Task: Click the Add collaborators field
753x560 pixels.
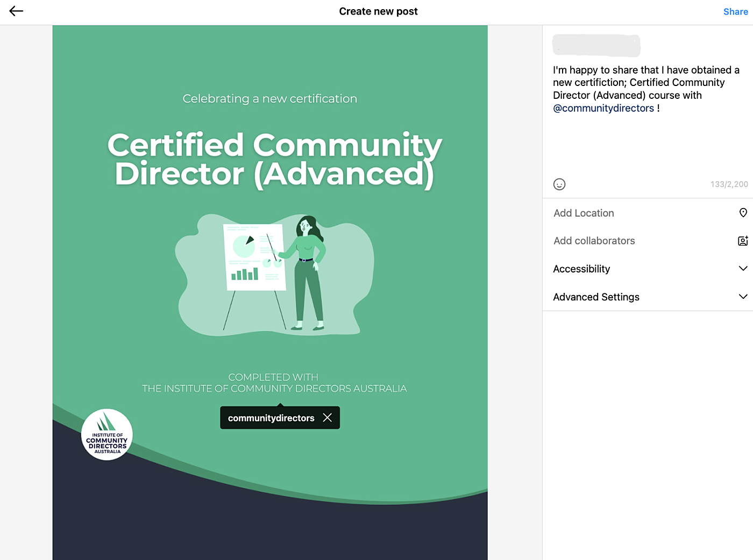Action: (648, 241)
